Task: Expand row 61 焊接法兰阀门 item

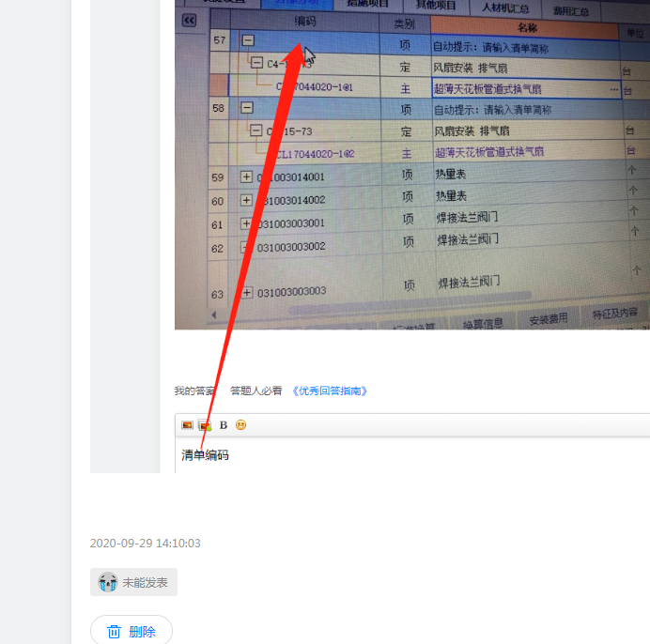Action: pyautogui.click(x=246, y=223)
